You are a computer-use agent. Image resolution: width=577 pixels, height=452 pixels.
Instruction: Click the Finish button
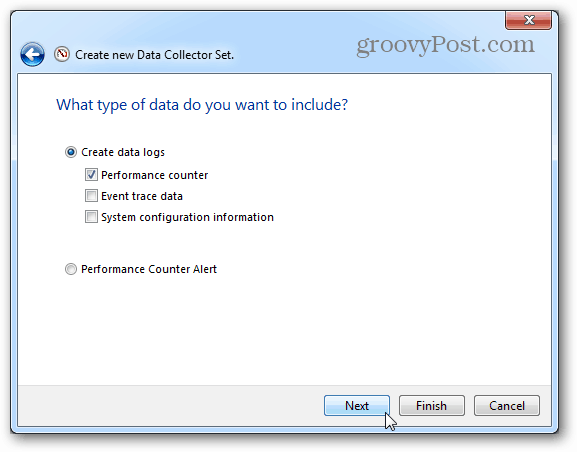[x=432, y=406]
